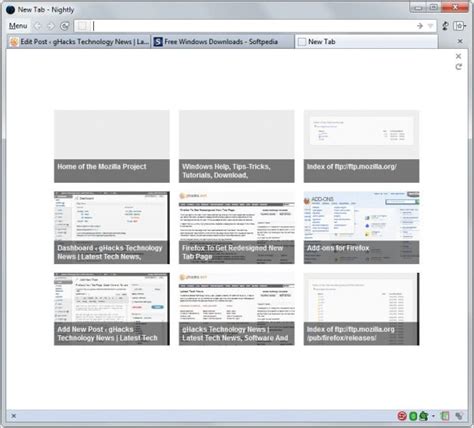Open the Menu button
Screen dimensions: 474x428
click(18, 26)
